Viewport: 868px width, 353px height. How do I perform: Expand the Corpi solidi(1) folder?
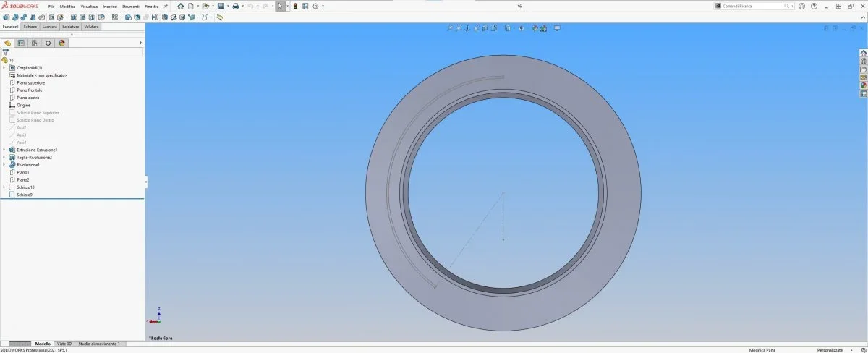tap(4, 67)
